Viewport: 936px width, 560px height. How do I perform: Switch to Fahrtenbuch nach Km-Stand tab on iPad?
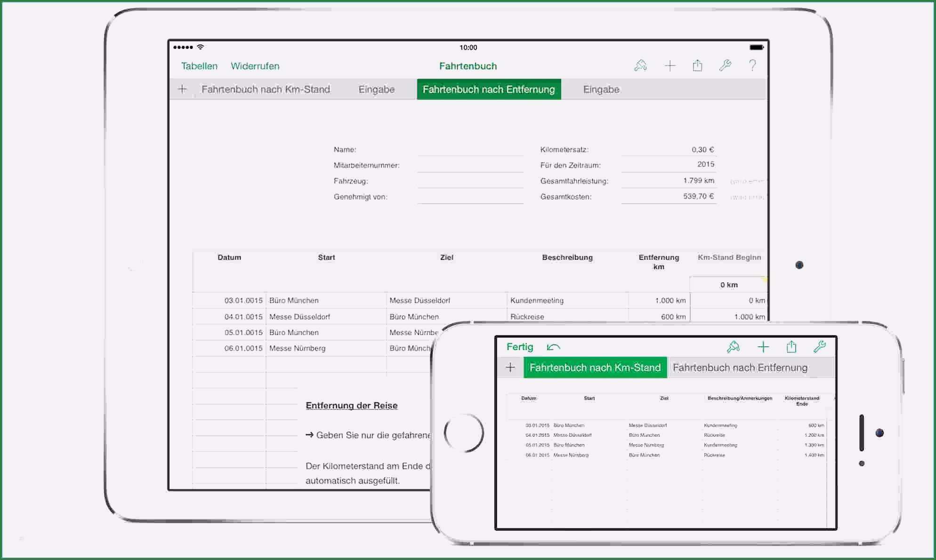(266, 89)
